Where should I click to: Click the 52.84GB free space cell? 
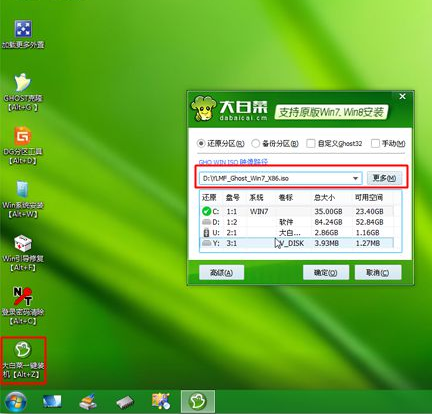click(369, 222)
